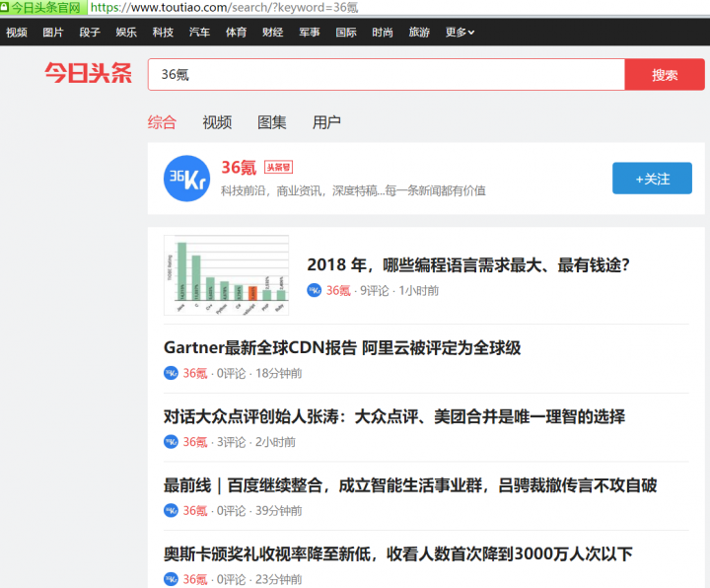Open 对话大众点评创始人张涛 article
This screenshot has width=710, height=588.
[x=394, y=416]
